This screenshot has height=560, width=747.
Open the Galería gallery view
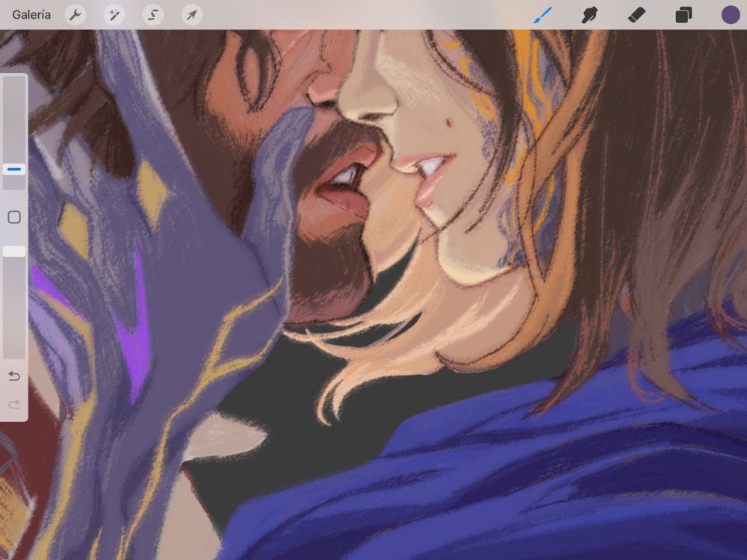tap(31, 15)
